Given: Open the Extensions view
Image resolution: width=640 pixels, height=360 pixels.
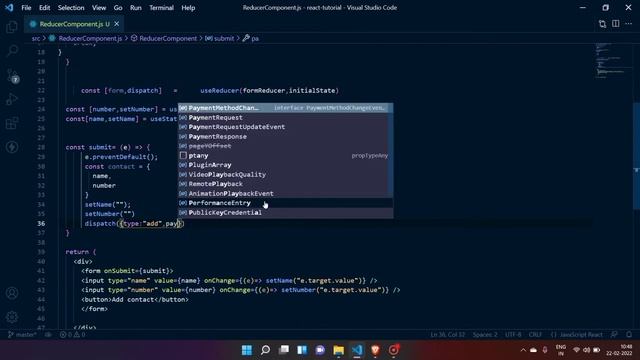Looking at the screenshot, I should click(12, 123).
